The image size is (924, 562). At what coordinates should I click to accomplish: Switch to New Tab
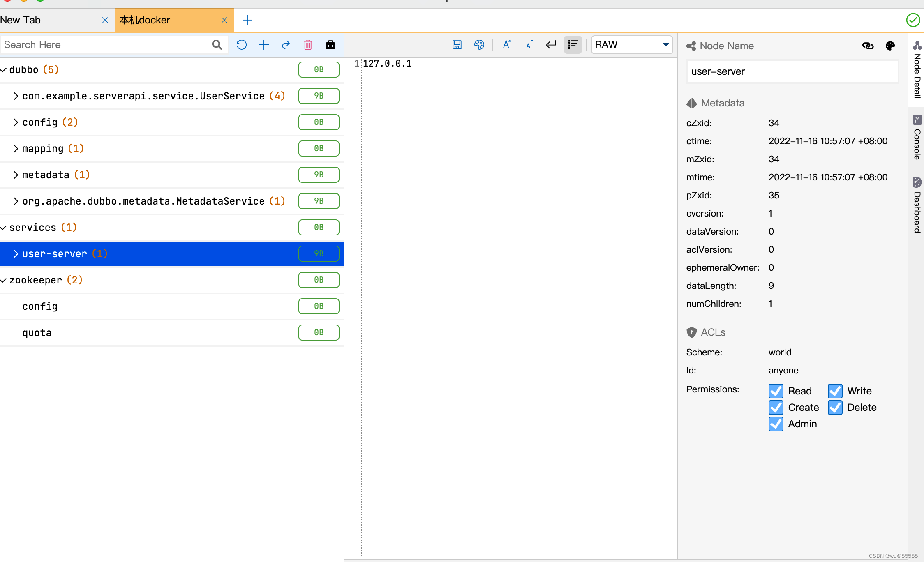21,20
